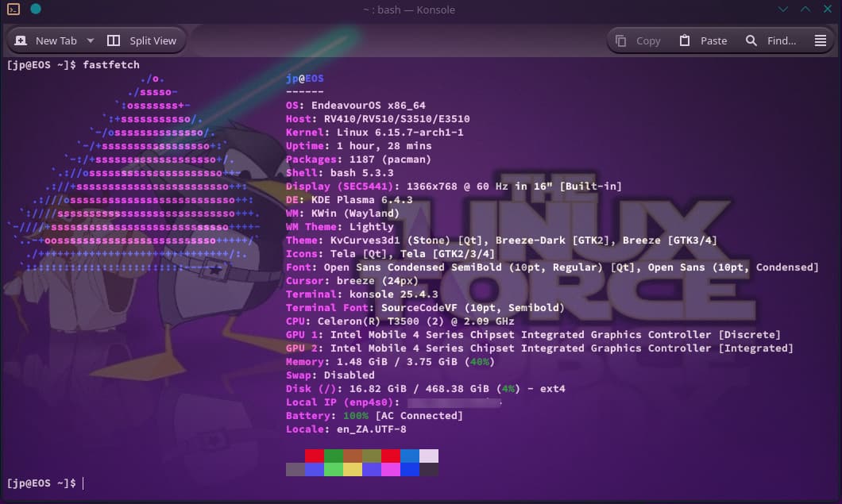Screen dimensions: 842x504
Task: Click the magenta color block in the palette
Action: point(391,469)
